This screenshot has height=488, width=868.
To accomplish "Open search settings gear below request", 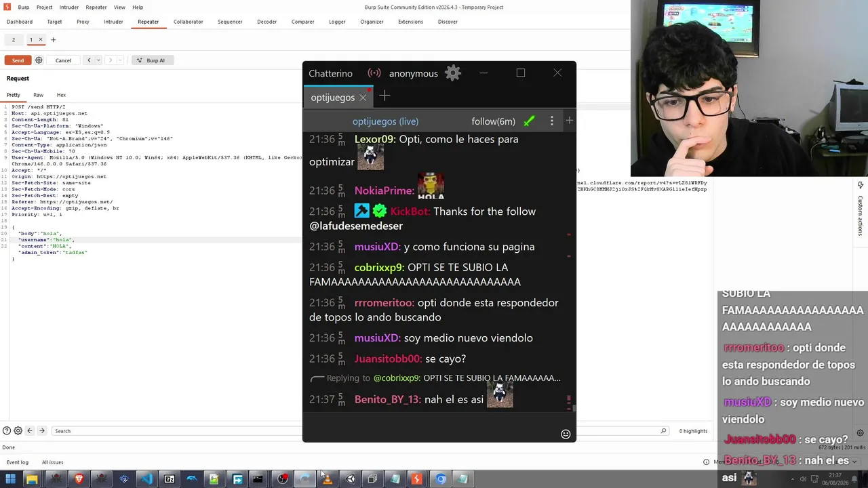I will pos(18,431).
